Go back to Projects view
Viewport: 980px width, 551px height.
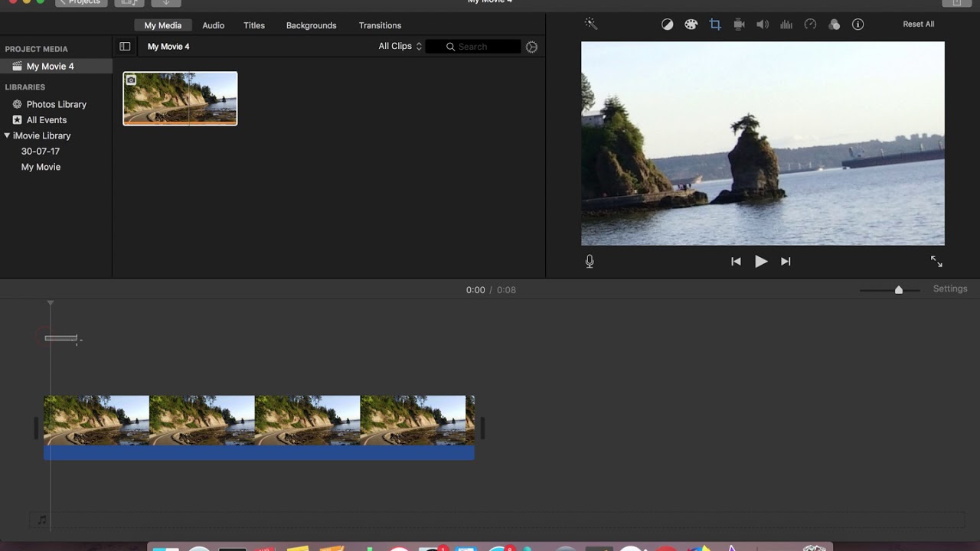[x=81, y=2]
